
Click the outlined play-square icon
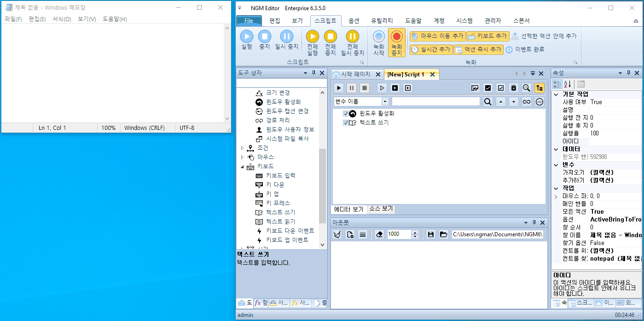click(407, 88)
